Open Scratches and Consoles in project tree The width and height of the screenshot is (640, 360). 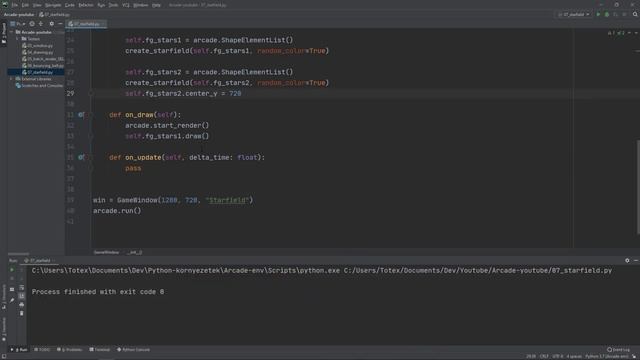(x=40, y=86)
